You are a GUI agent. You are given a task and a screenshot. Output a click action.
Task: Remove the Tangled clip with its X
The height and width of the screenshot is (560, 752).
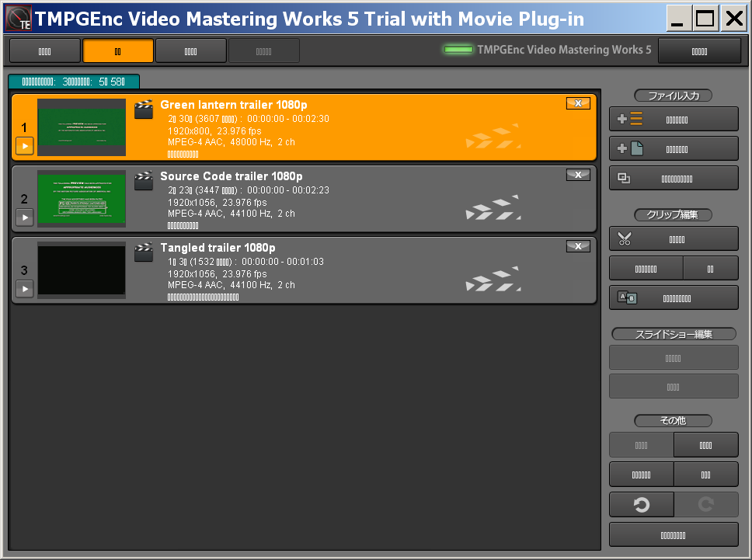click(578, 246)
